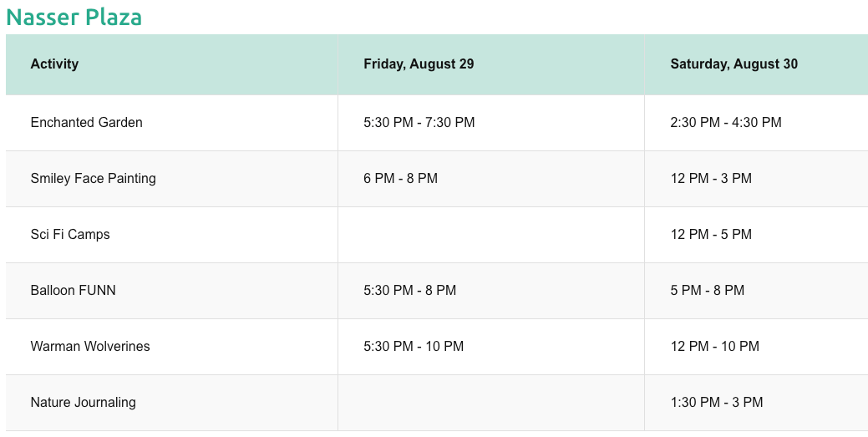The width and height of the screenshot is (868, 437).
Task: Click Enchanted Garden's 5:30 PM - 7:30 PM time
Action: click(x=419, y=123)
